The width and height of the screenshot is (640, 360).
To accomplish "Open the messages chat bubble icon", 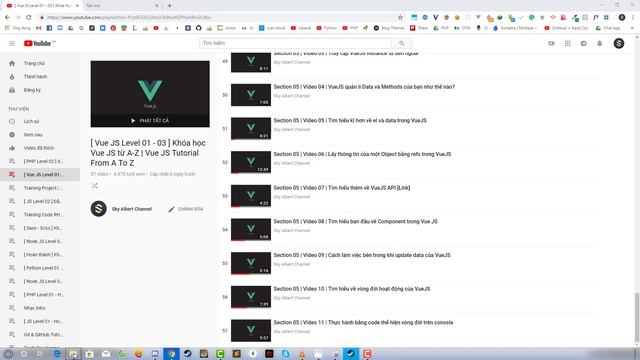I will (584, 43).
